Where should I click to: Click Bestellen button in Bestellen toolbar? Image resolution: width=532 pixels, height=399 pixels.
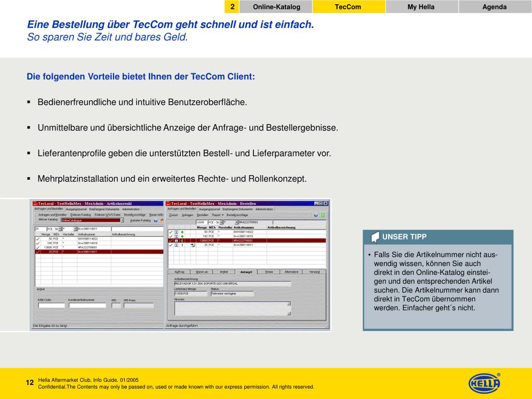(x=203, y=215)
